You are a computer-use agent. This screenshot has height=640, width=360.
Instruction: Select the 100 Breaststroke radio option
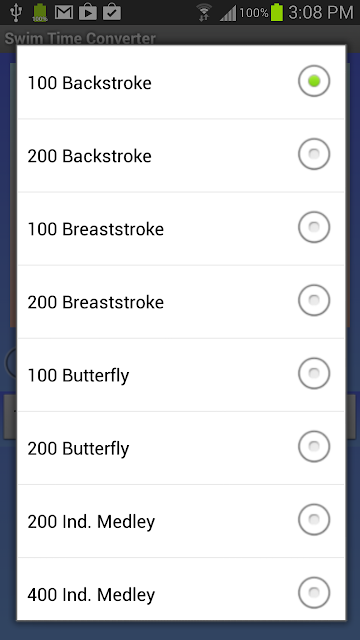pos(313,227)
